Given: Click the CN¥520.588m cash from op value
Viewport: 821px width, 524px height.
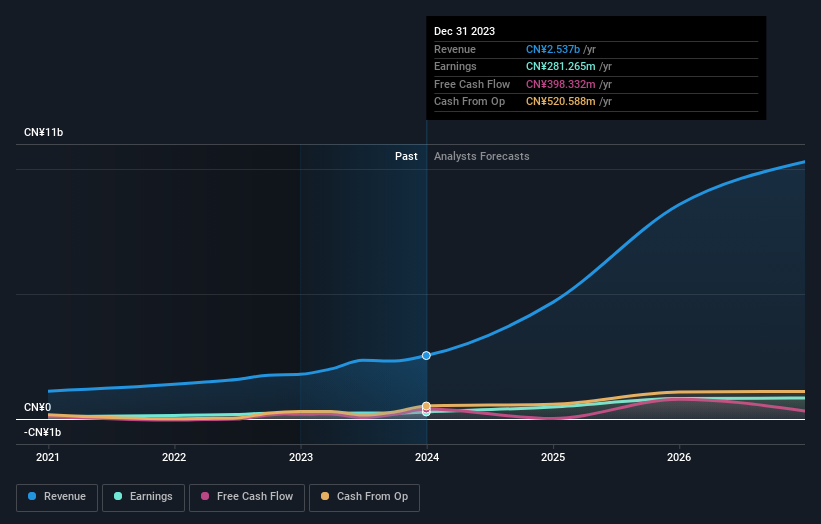Looking at the screenshot, I should (561, 102).
